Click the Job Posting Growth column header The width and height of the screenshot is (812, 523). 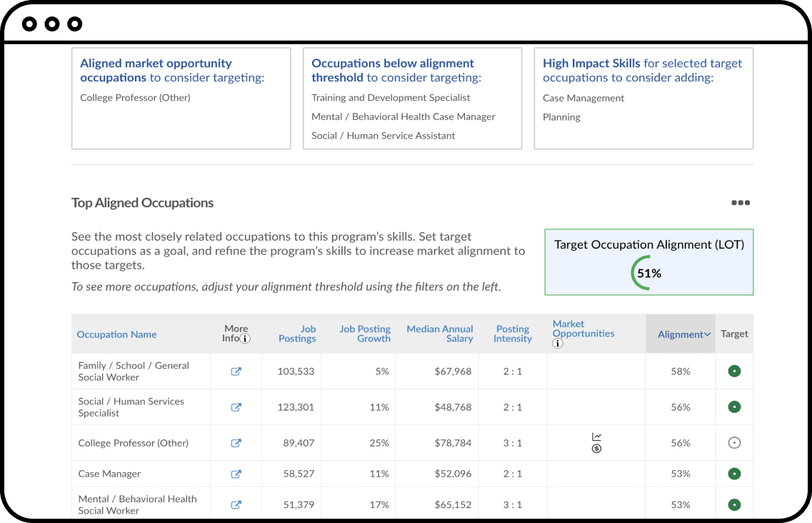pyautogui.click(x=364, y=334)
